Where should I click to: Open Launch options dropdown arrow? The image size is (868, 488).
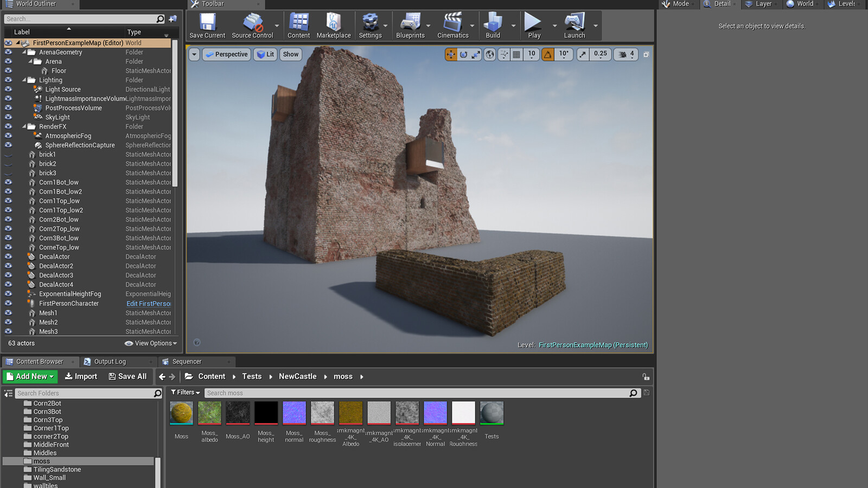click(x=596, y=25)
